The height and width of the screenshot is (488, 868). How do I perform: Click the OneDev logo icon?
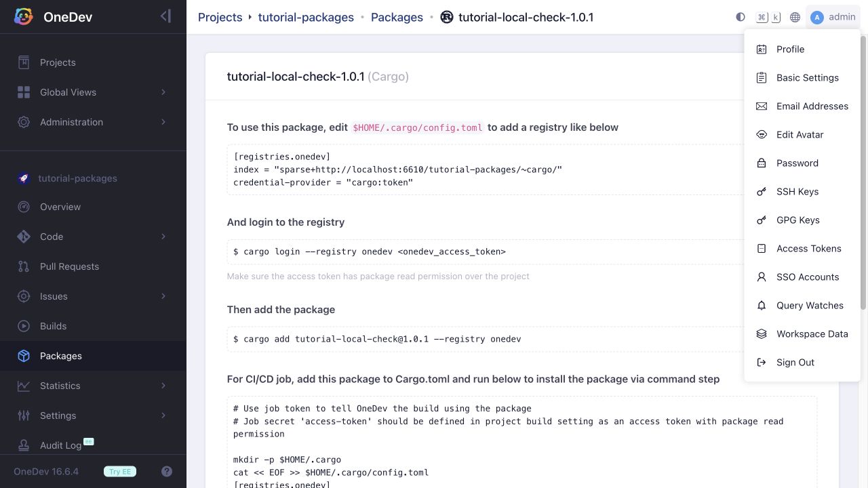[x=24, y=17]
